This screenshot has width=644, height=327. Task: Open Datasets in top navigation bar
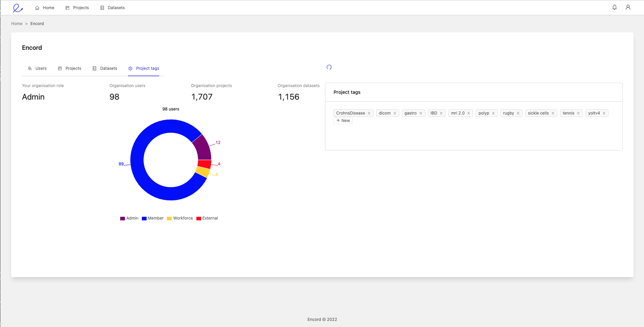pos(112,8)
